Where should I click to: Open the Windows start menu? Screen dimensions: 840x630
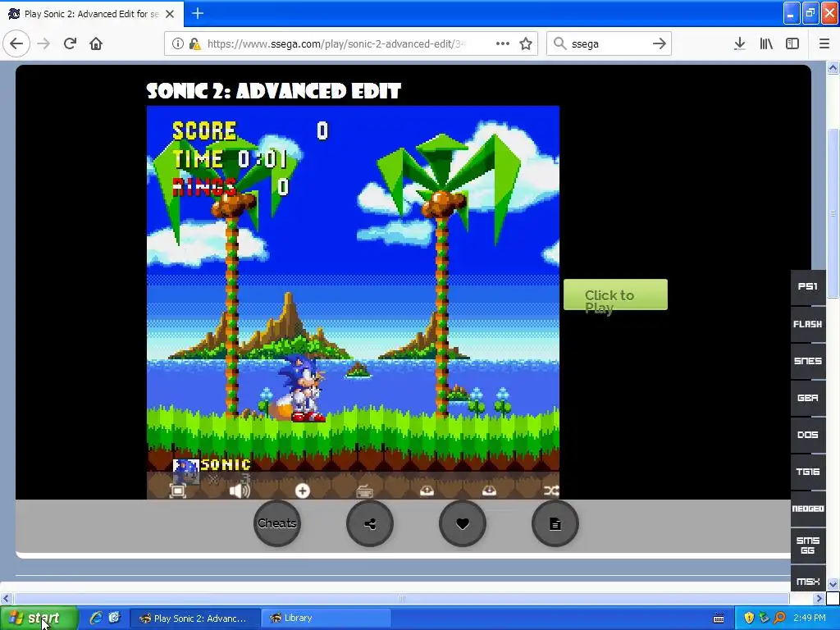(39, 619)
